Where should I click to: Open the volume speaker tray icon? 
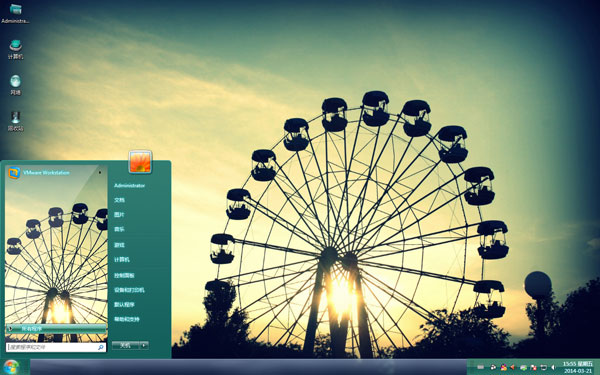(x=553, y=367)
